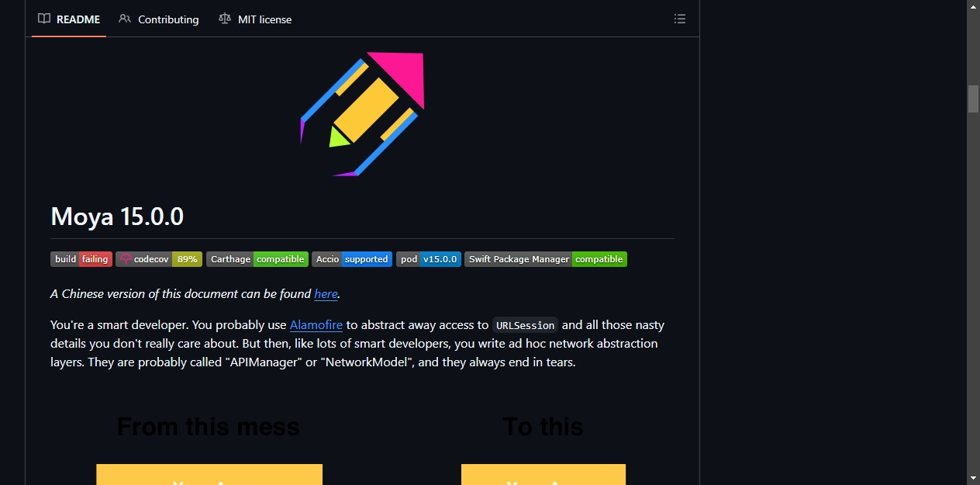Screen dimensions: 980x485
Task: Follow the 'here' Chinese version link
Action: 326,294
